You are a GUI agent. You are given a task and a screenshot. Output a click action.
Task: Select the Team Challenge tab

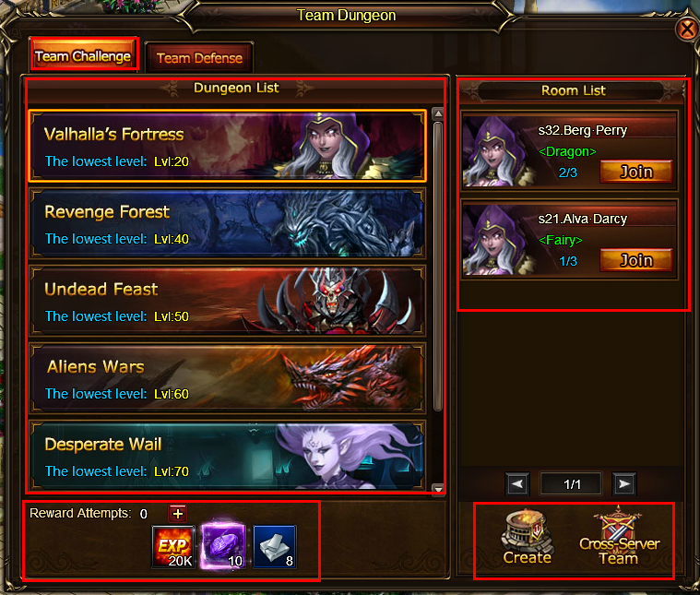click(x=83, y=56)
